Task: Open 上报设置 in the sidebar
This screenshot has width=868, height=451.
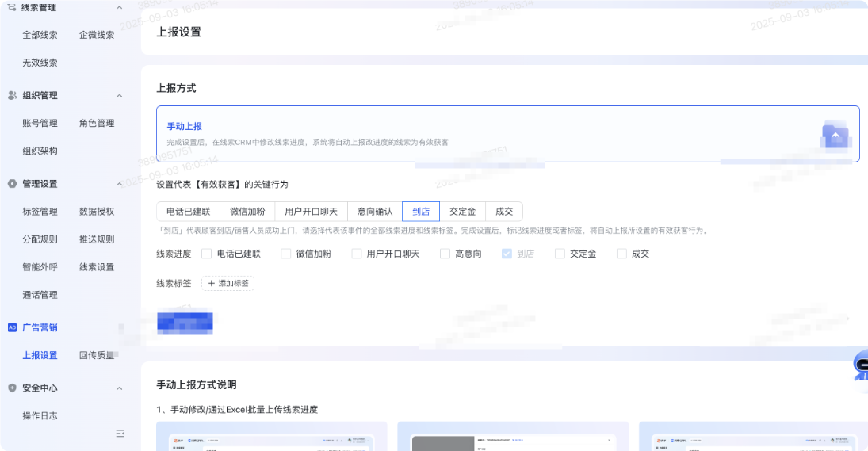Action: click(40, 355)
